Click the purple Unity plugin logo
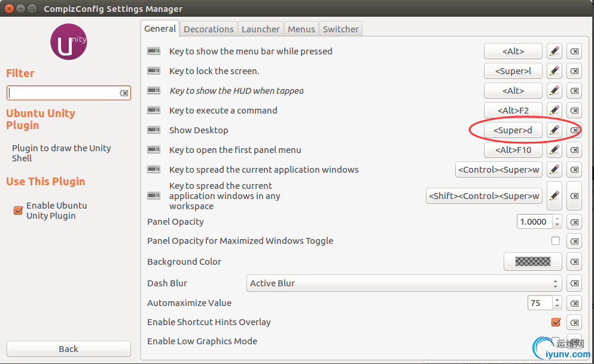 69,42
